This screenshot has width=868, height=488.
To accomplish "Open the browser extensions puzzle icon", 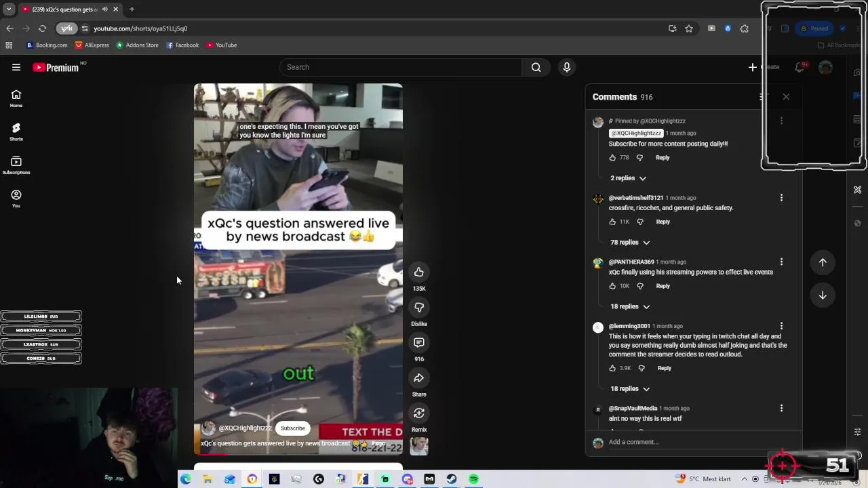I will (x=745, y=28).
